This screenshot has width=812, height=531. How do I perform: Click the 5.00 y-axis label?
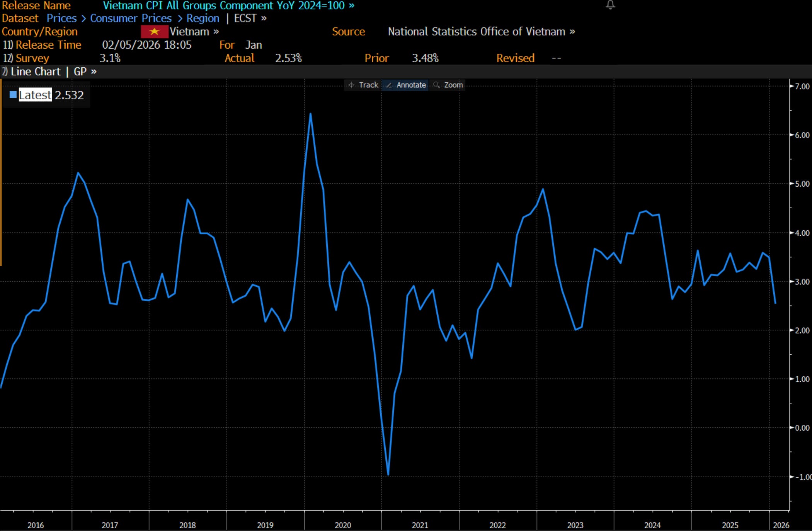tap(802, 184)
